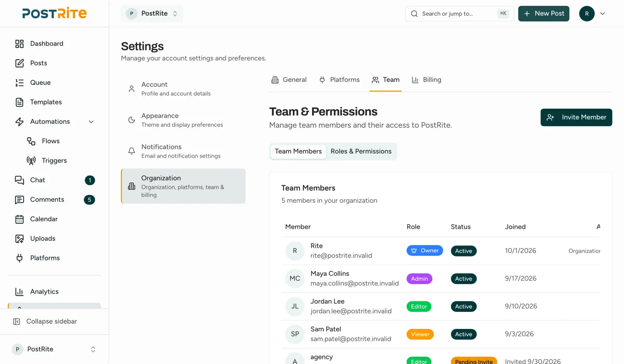Click the Templates document icon
Screen dimensions: 624x364
click(x=19, y=102)
